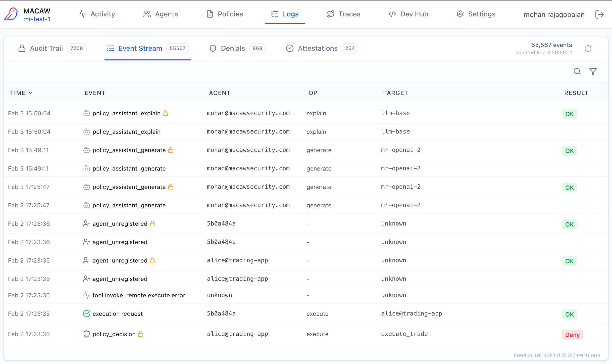Click the pulse icon on tool.invoke_remote.execute.error
Viewport: 612px width, 364px height.
pyautogui.click(x=86, y=295)
